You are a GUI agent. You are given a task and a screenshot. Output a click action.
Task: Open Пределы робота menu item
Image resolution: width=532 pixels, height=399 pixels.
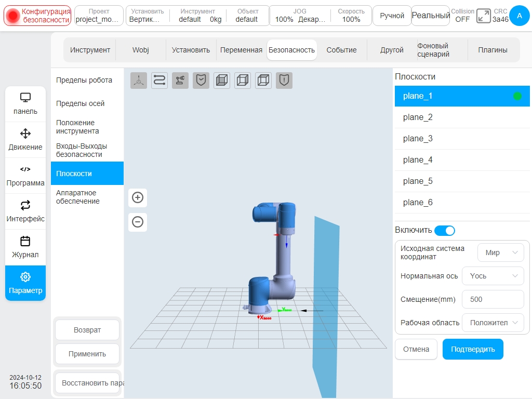pos(87,80)
